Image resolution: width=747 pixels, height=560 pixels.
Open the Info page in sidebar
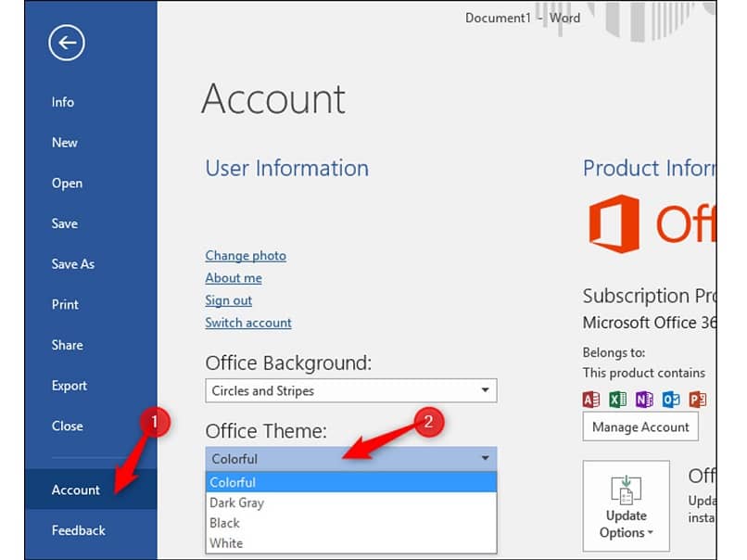[x=63, y=102]
